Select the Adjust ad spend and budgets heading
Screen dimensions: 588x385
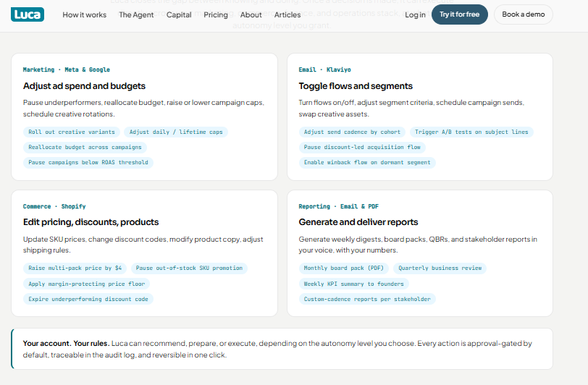84,86
